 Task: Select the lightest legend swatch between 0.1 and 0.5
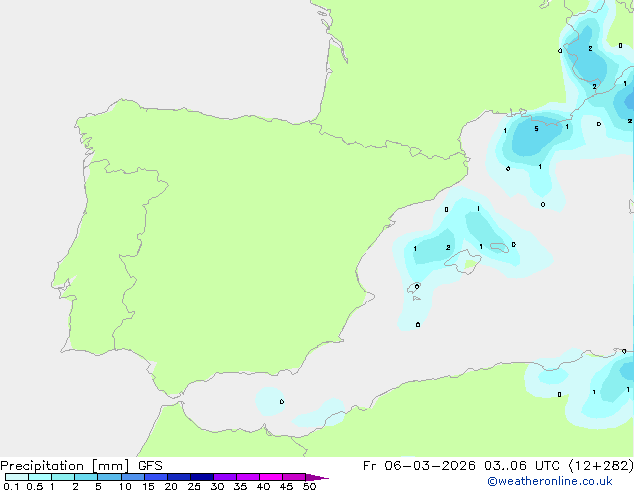click(x=17, y=477)
